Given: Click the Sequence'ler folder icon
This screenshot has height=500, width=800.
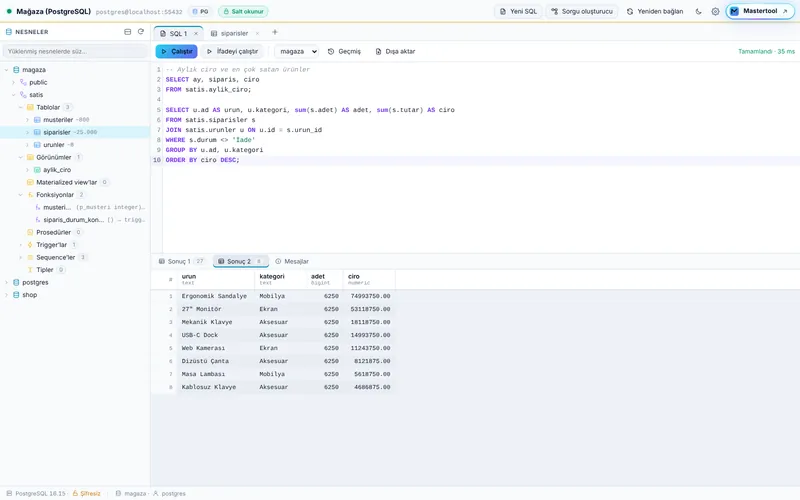Looking at the screenshot, I should [30, 257].
